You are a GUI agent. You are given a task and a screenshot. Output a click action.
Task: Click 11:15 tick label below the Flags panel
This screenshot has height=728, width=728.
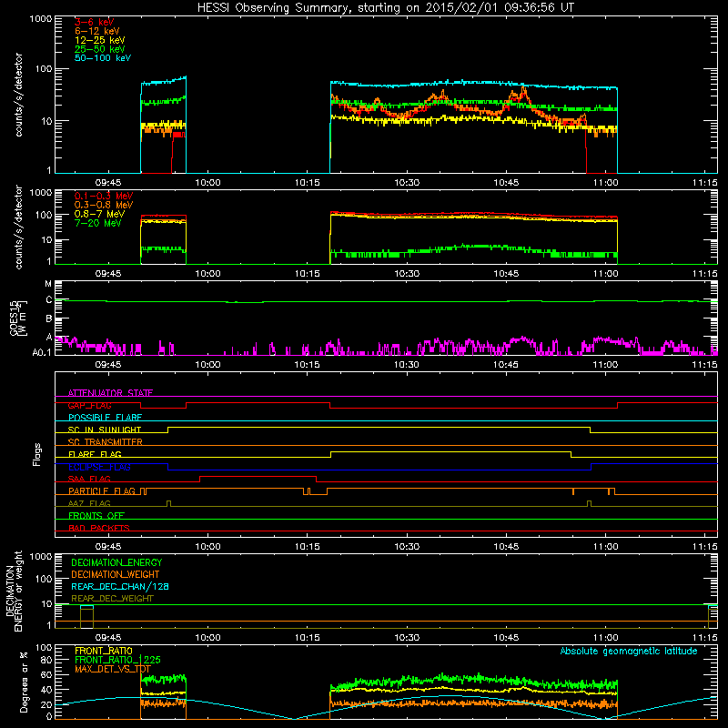click(x=704, y=547)
